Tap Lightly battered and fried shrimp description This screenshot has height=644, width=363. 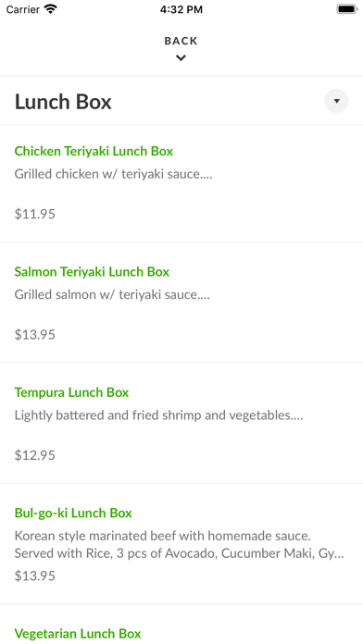coord(158,415)
